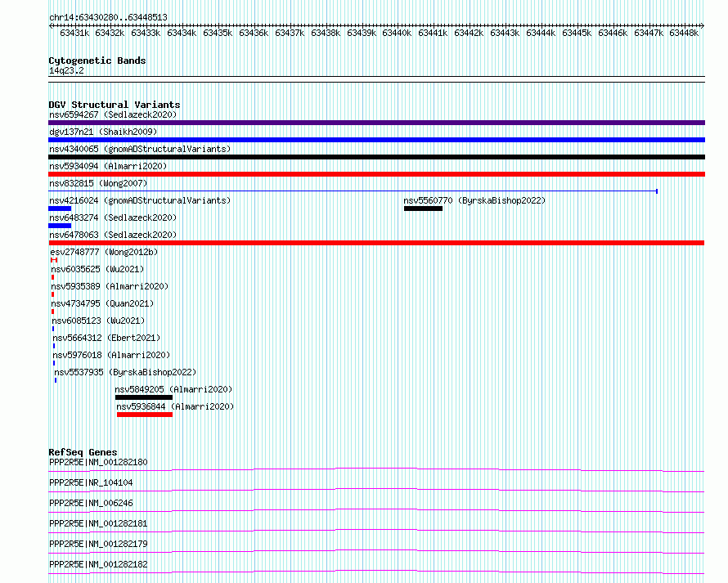Click the 63444k ruler position

(541, 33)
